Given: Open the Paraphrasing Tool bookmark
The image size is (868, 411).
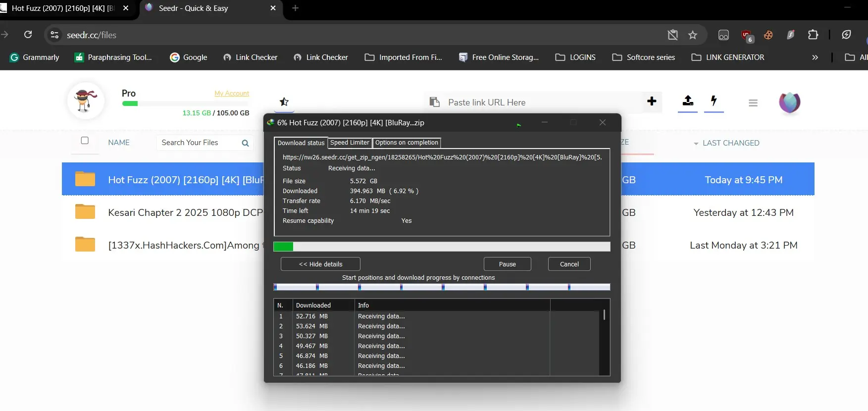Looking at the screenshot, I should (x=113, y=57).
